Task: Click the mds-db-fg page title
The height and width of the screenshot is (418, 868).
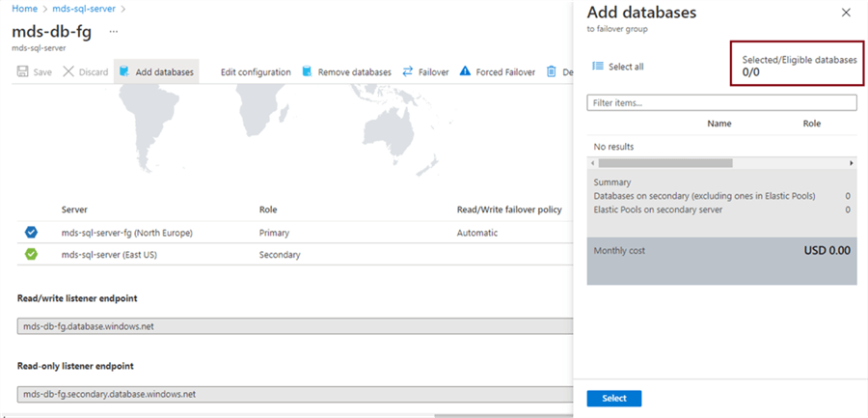Action: [x=51, y=32]
